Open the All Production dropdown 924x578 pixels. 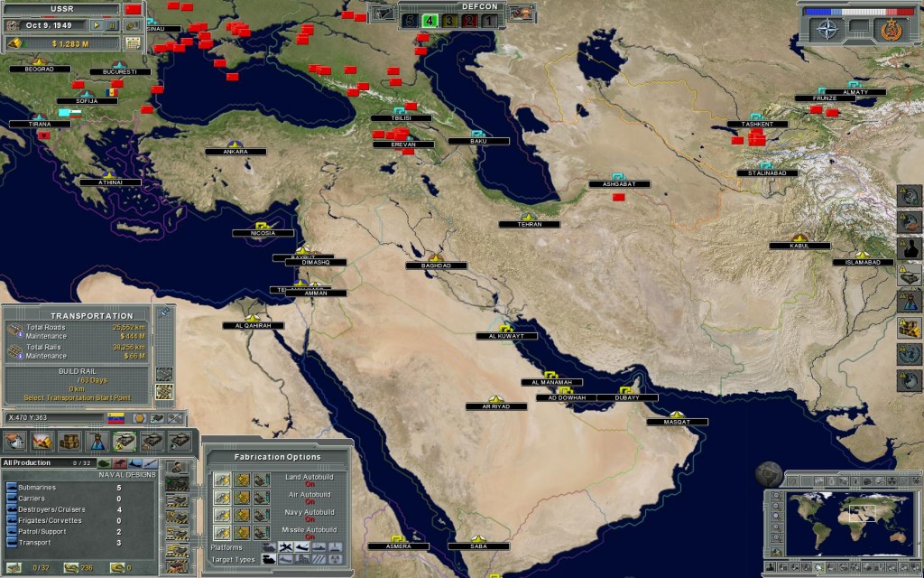pyautogui.click(x=47, y=463)
